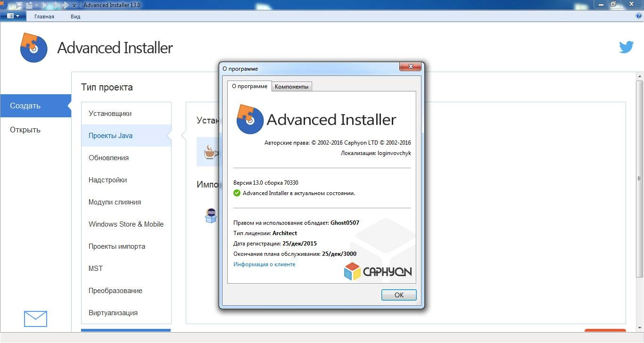Click the import project box icon

click(x=211, y=215)
